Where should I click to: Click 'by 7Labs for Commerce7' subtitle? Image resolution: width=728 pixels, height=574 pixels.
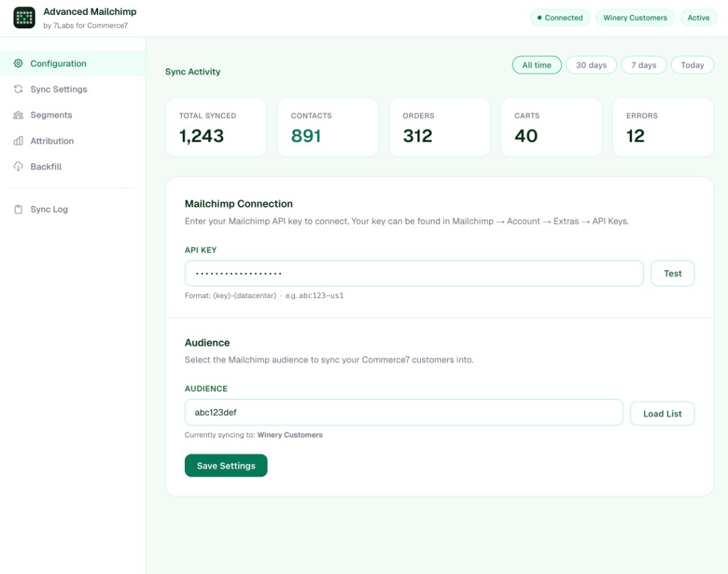pos(85,26)
